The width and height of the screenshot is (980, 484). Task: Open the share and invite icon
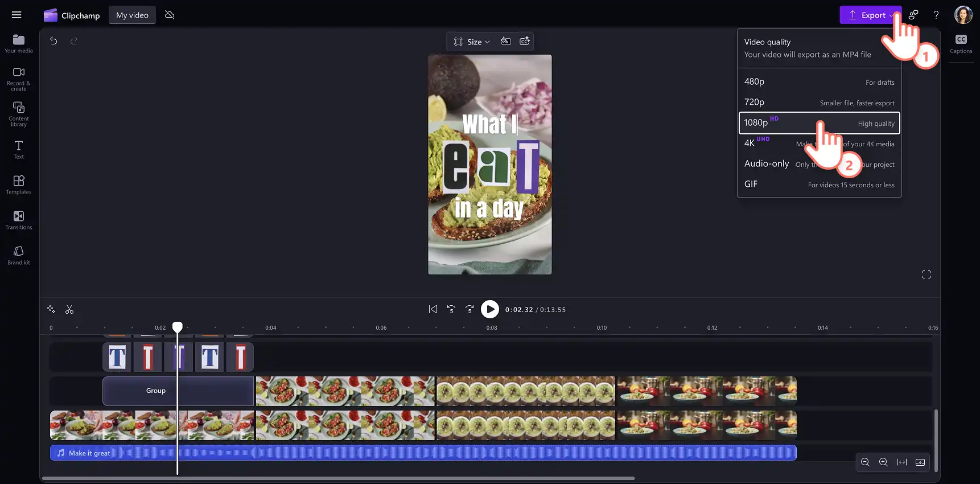913,15
